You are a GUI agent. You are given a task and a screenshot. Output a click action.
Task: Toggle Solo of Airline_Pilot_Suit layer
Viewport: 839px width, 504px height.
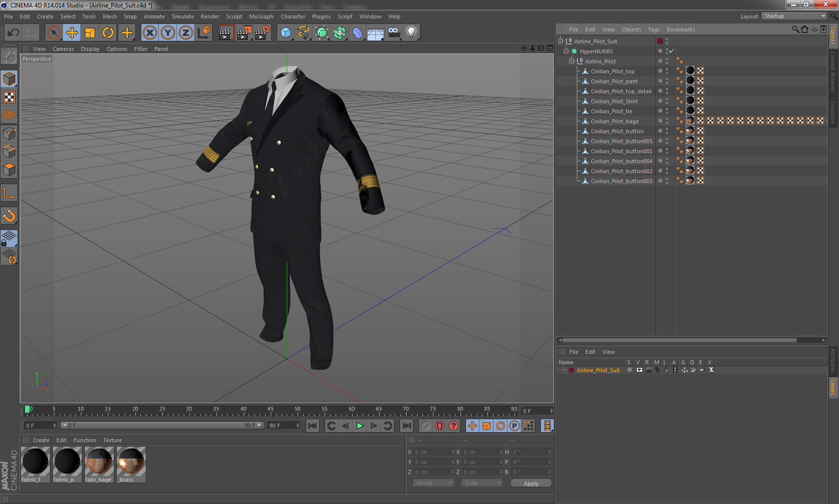tap(629, 370)
